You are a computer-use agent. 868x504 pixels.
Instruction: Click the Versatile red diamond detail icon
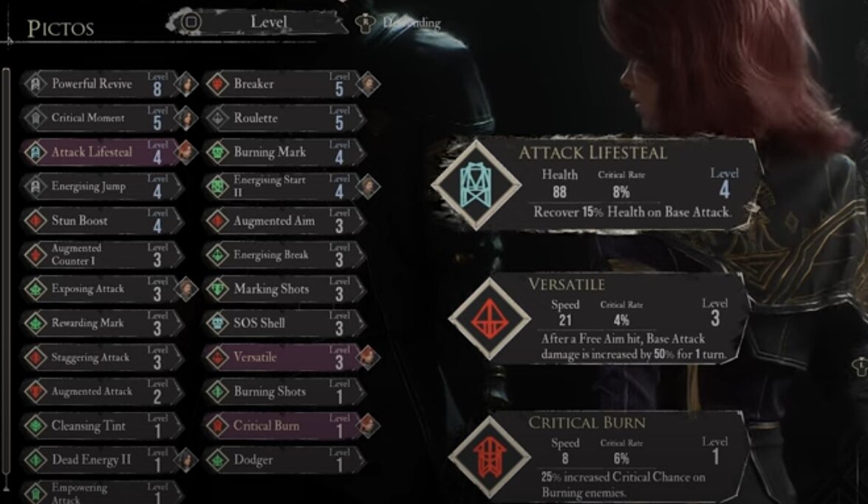489,319
